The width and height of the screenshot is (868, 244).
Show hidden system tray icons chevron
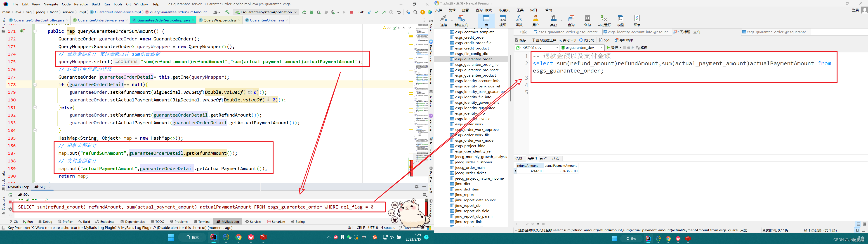[x=329, y=237]
